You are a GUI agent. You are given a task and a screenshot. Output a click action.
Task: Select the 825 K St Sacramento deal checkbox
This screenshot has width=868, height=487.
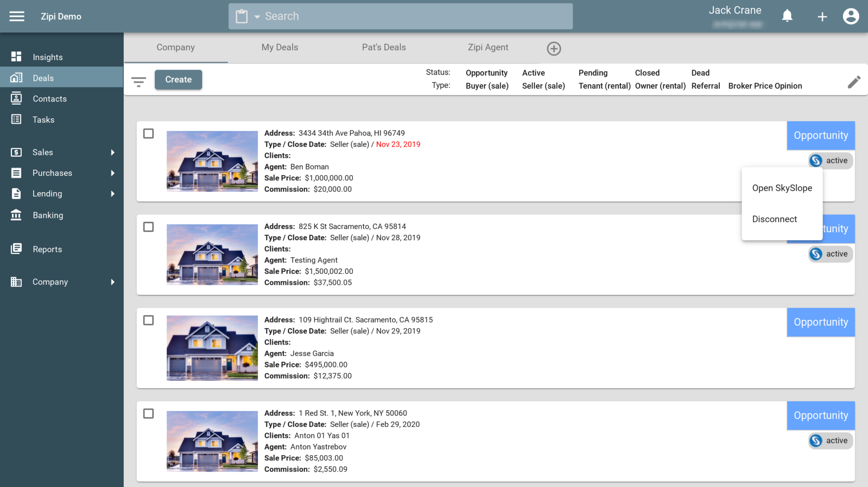[x=149, y=227]
